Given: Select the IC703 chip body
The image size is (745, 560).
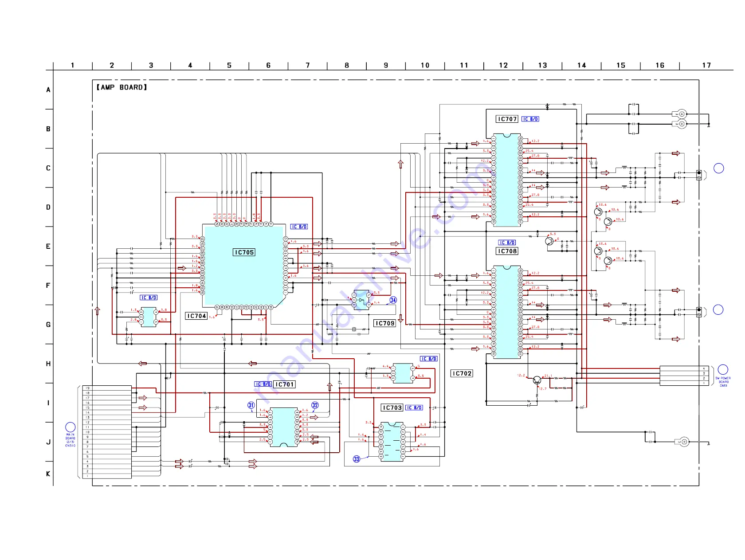Looking at the screenshot, I should pos(392,442).
